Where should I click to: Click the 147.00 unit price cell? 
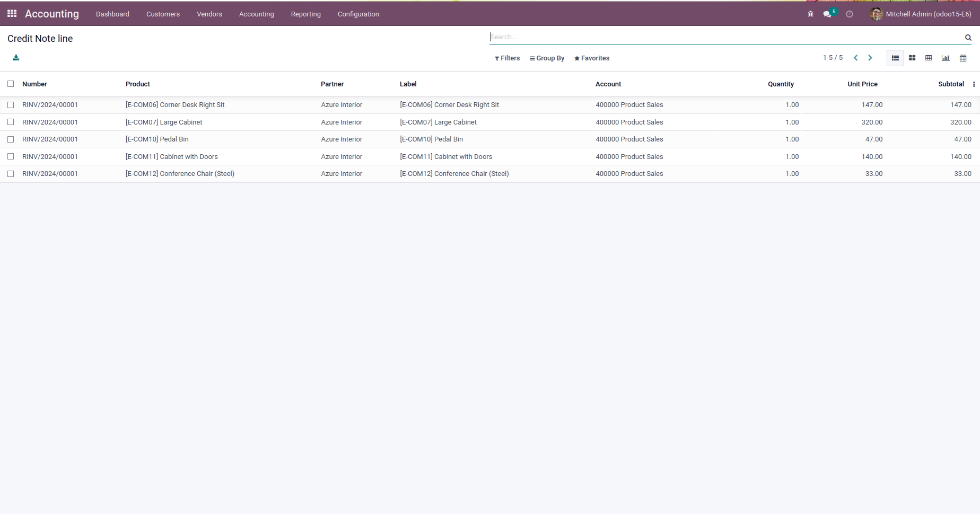[x=872, y=105]
